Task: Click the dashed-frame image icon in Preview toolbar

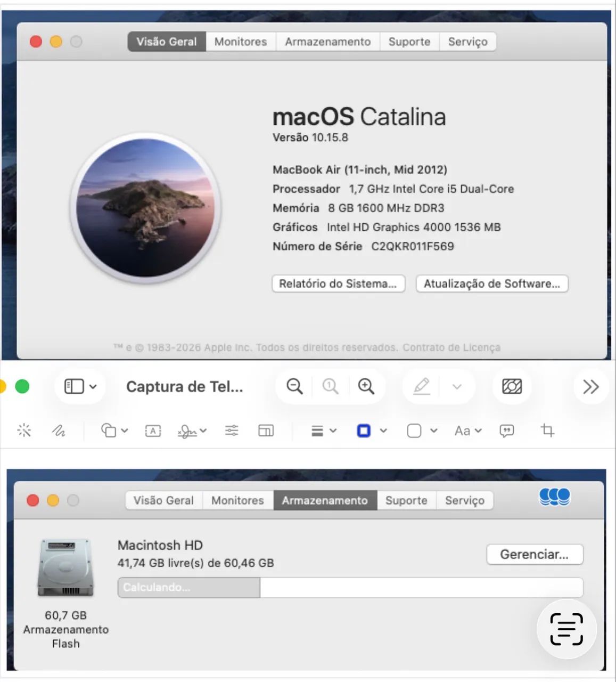Action: coord(512,386)
